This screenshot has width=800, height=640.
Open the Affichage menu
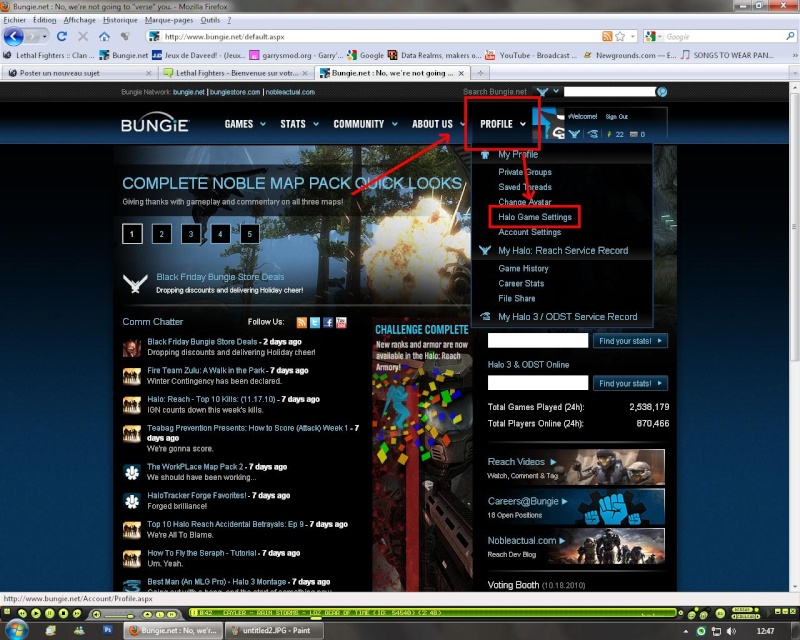point(79,20)
